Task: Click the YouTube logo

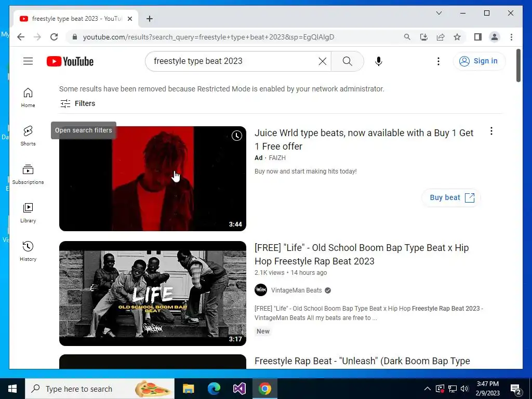Action: click(x=70, y=61)
